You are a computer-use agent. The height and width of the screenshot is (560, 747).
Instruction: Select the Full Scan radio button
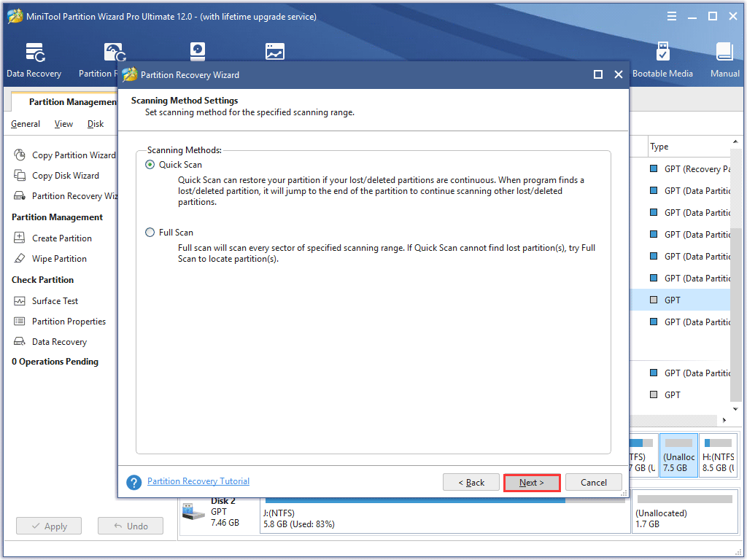(150, 233)
